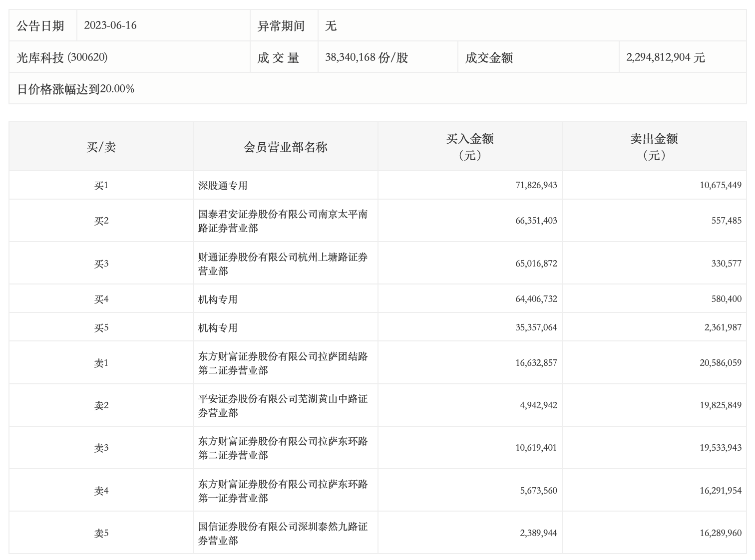Click the 日价格涨幅达到20.00% reason text
755x560 pixels.
pyautogui.click(x=75, y=89)
